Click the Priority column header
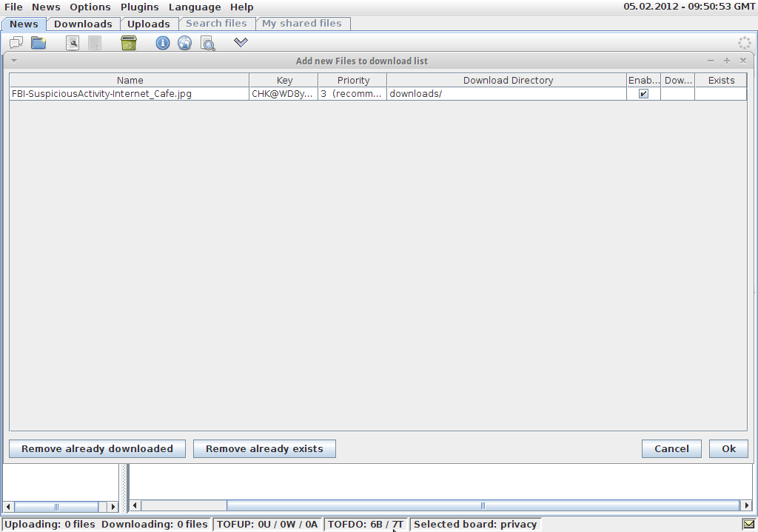The height and width of the screenshot is (532, 758). point(352,80)
